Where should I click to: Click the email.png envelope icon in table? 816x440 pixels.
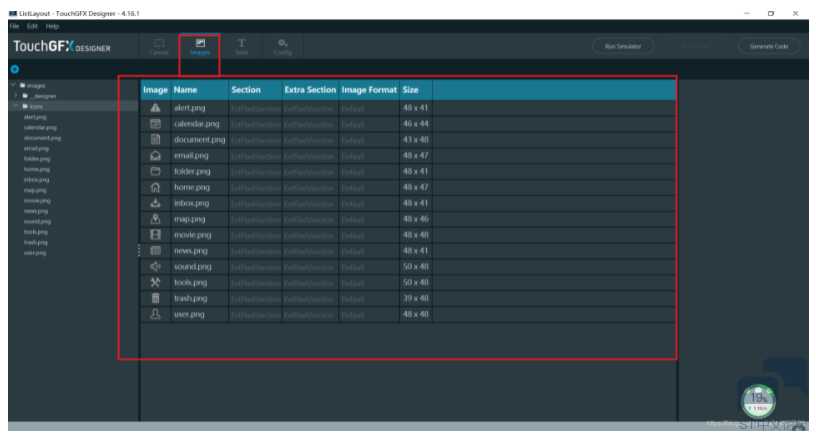tap(155, 156)
